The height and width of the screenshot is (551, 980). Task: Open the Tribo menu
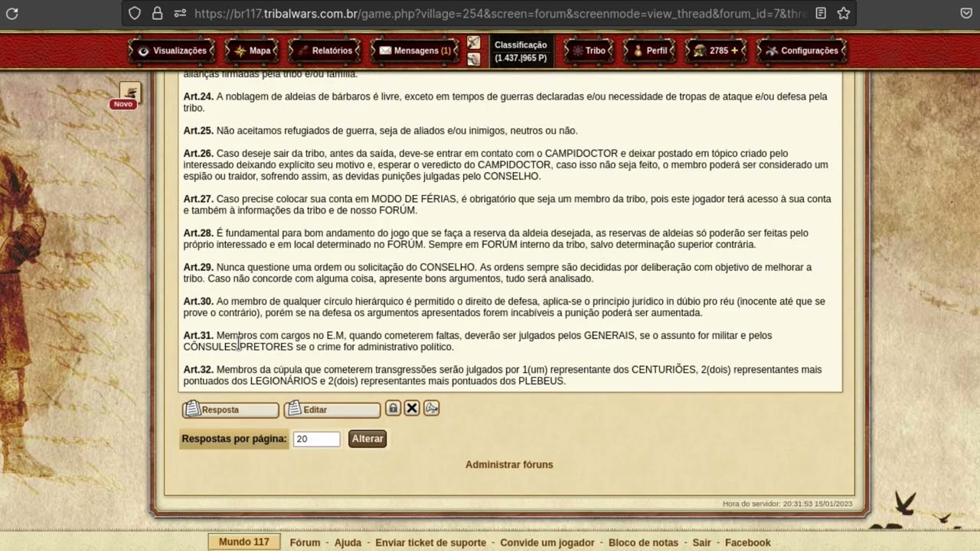click(589, 51)
